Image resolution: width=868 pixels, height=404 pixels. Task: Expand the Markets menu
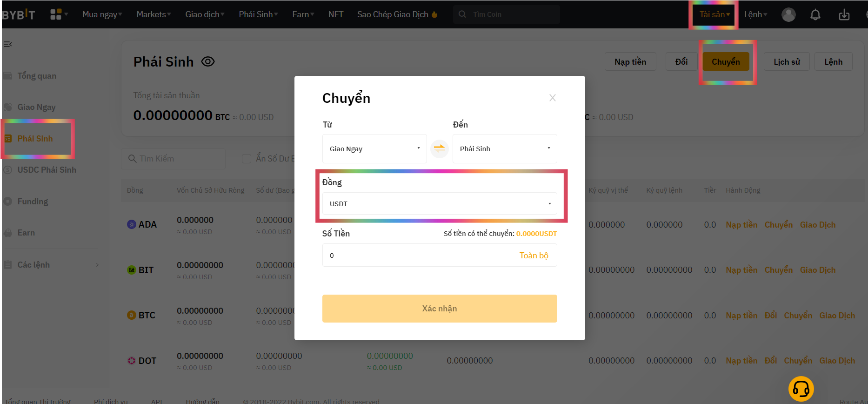pos(154,14)
